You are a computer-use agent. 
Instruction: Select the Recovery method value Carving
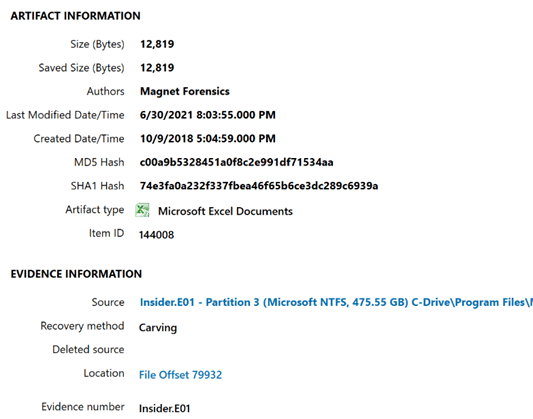click(158, 328)
